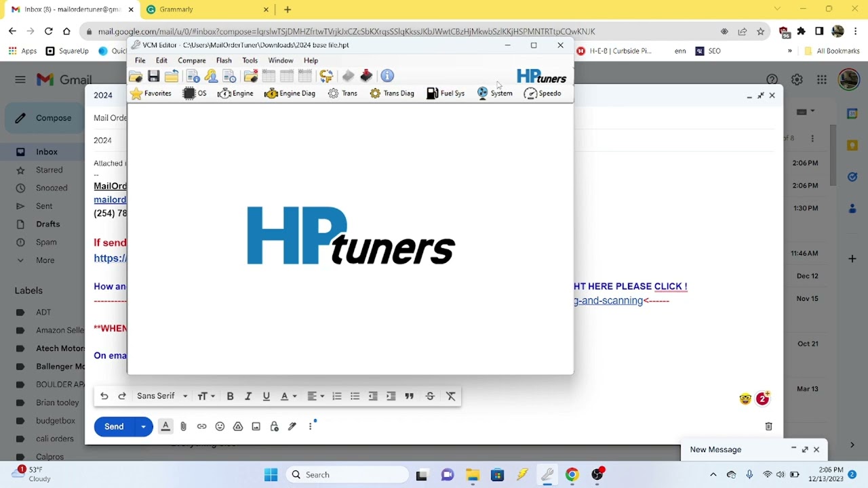868x488 pixels.
Task: Toggle strikethrough formatting in compose
Action: (430, 396)
